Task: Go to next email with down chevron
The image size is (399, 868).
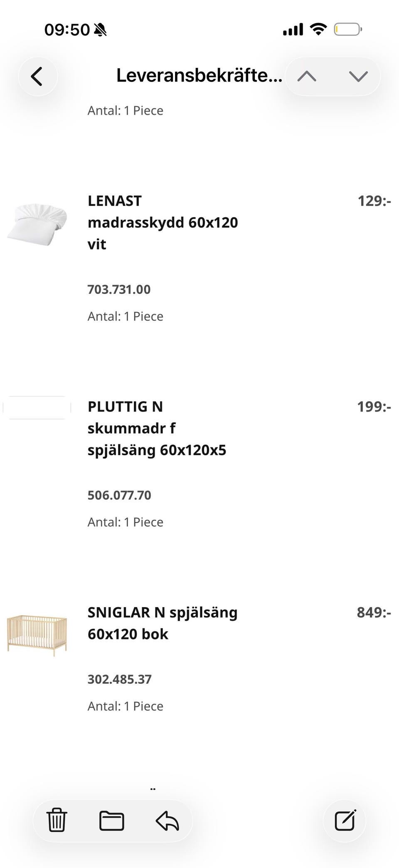Action: (358, 77)
